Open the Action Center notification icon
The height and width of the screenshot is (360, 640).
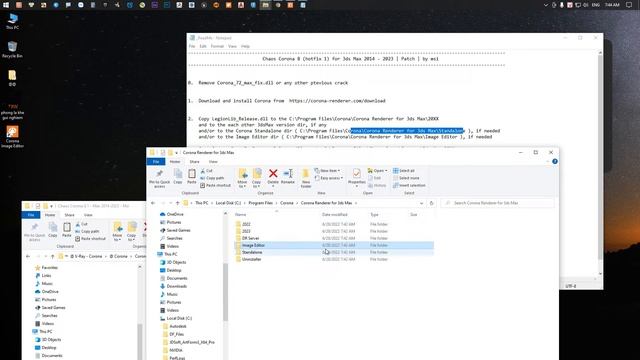pos(629,5)
